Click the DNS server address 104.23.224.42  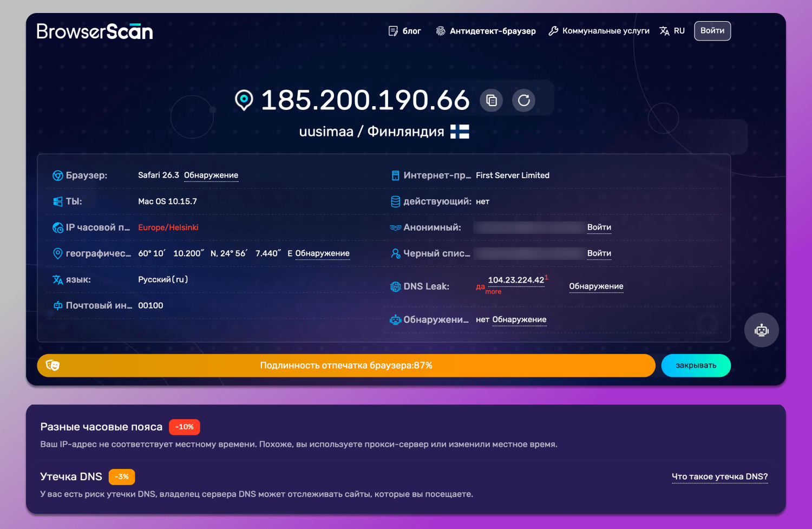tap(515, 281)
